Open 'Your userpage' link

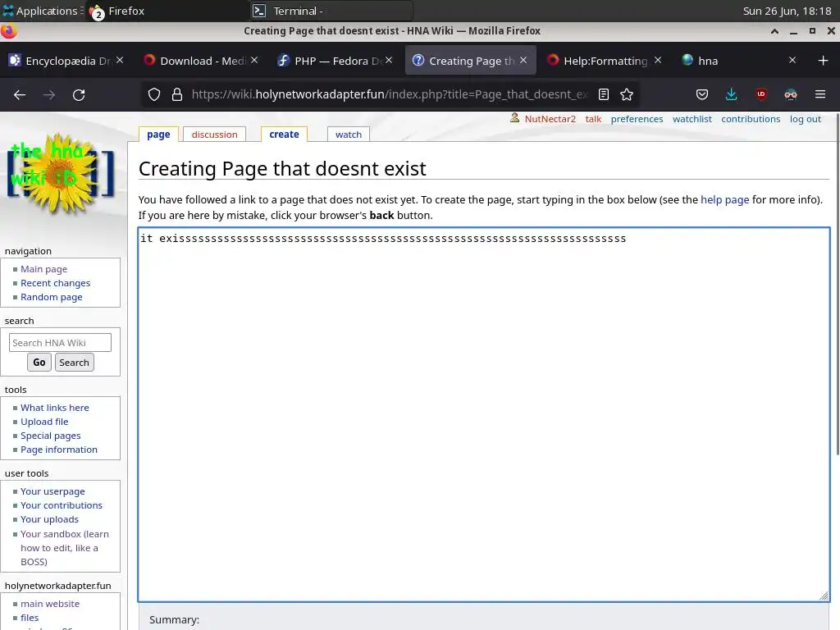tap(52, 491)
